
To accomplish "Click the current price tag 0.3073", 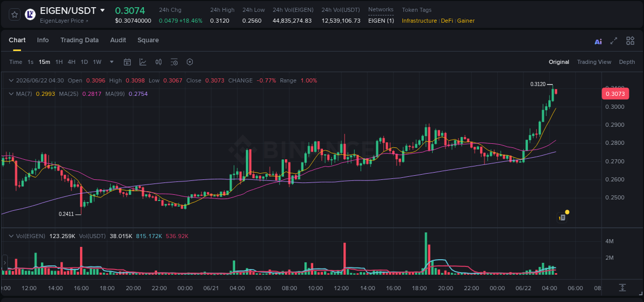I will coord(615,94).
